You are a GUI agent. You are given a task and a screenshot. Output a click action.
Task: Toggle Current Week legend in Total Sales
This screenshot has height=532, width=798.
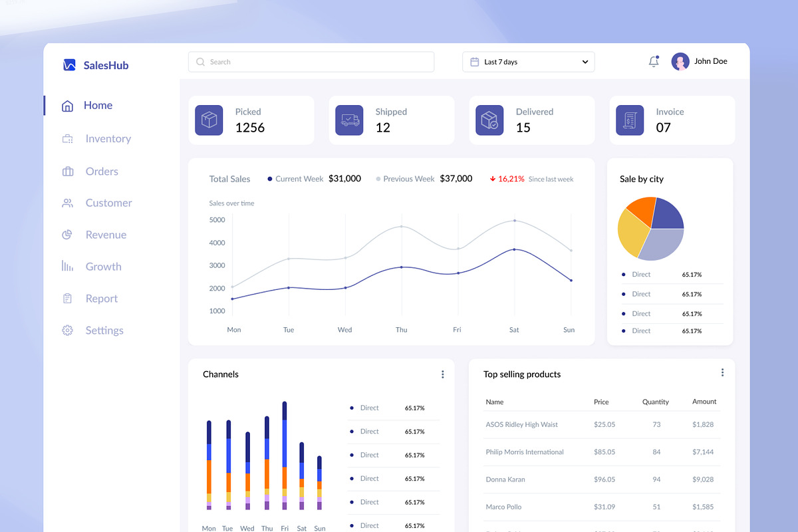click(295, 179)
